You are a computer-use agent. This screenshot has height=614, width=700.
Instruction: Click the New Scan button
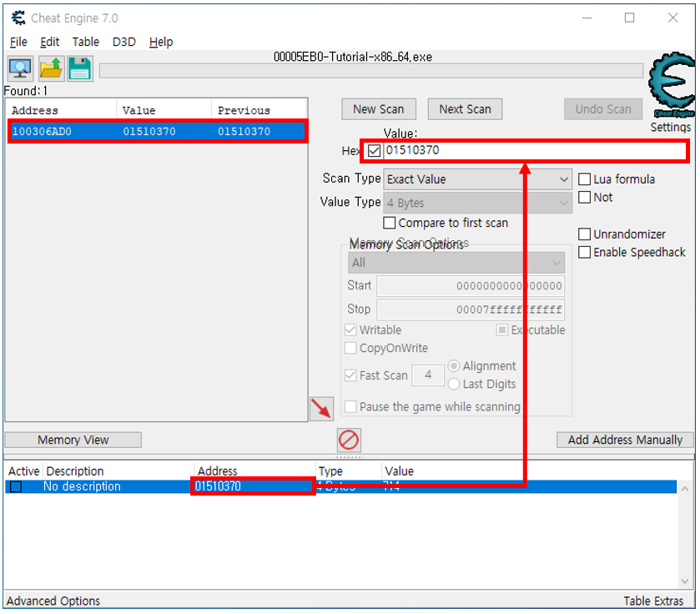[379, 109]
